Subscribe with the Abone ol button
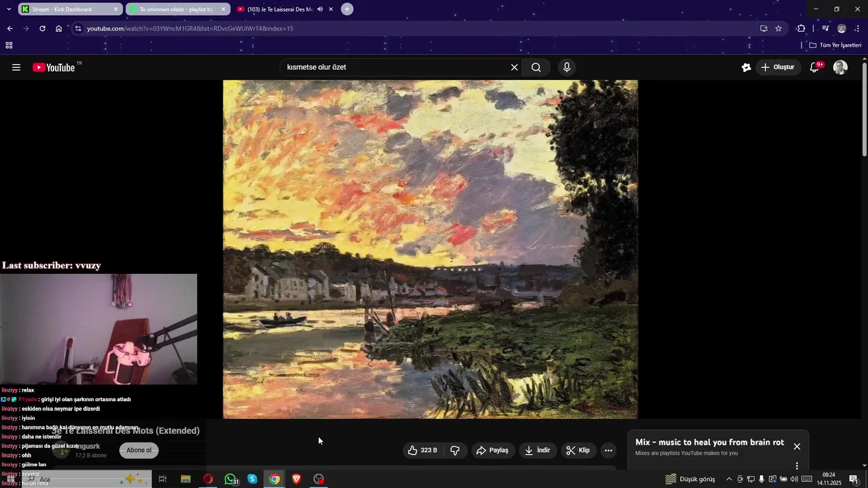 click(139, 450)
